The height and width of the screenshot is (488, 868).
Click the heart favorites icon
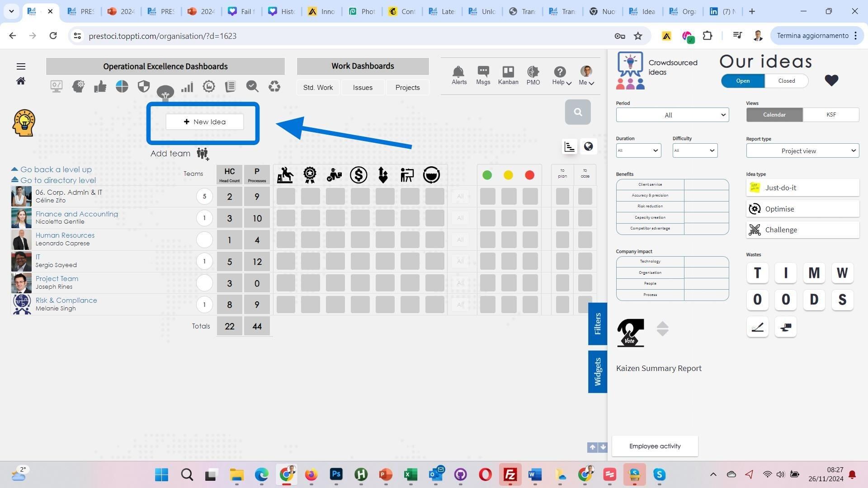click(831, 80)
